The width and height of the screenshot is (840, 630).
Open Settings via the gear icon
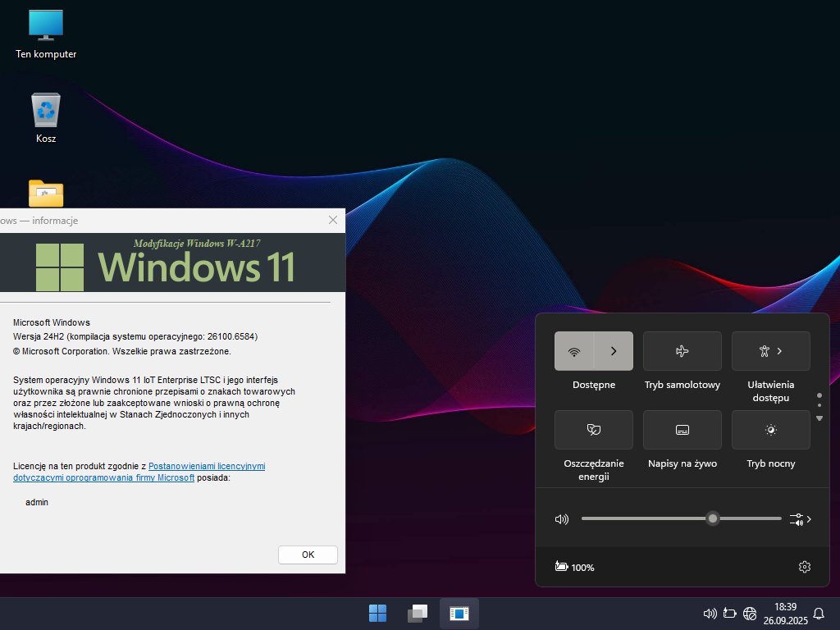point(804,567)
